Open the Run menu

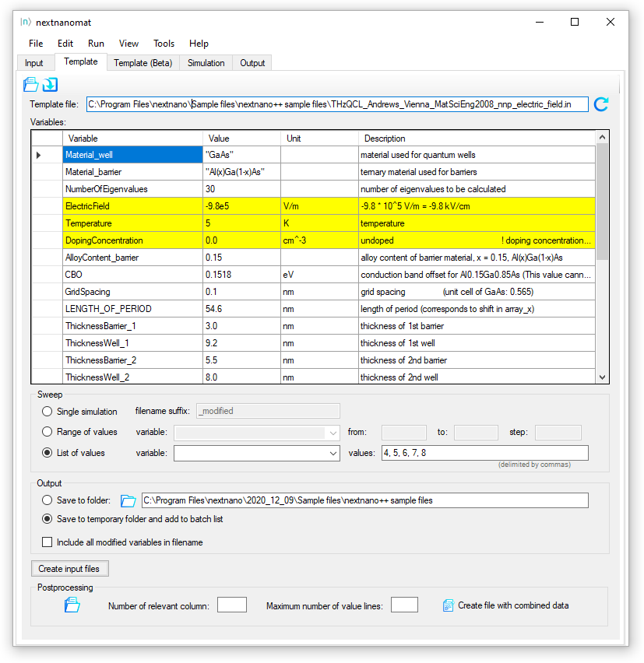click(x=96, y=44)
